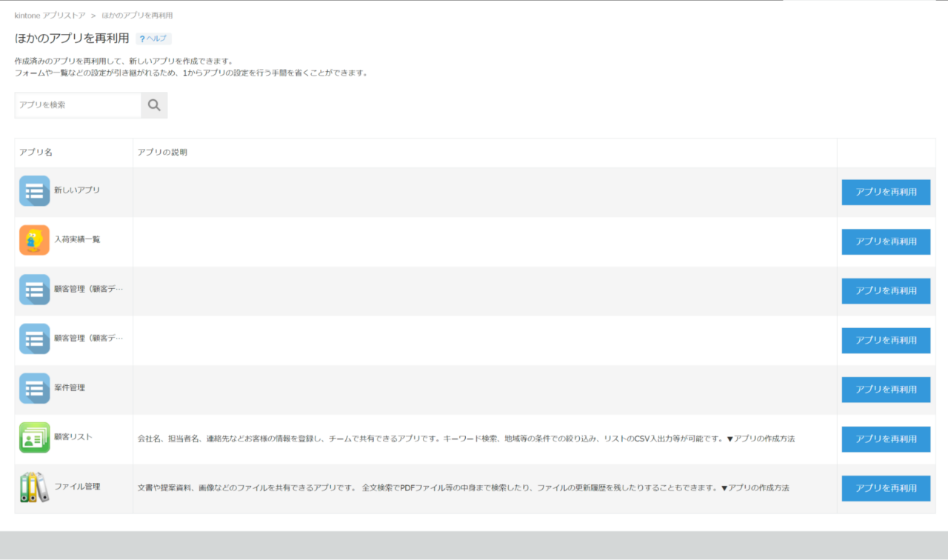Click the 入荷実績一覧 parrot app icon

[34, 241]
